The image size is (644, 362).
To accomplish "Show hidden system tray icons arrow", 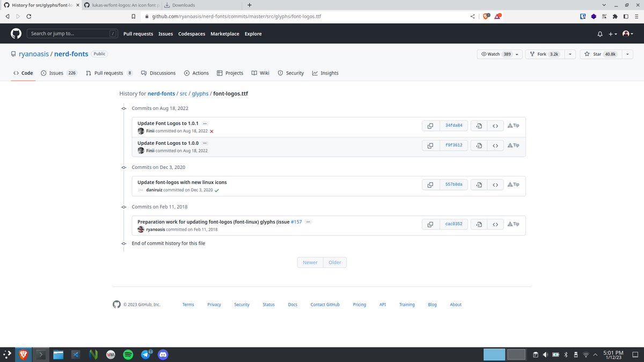I will coord(596,354).
